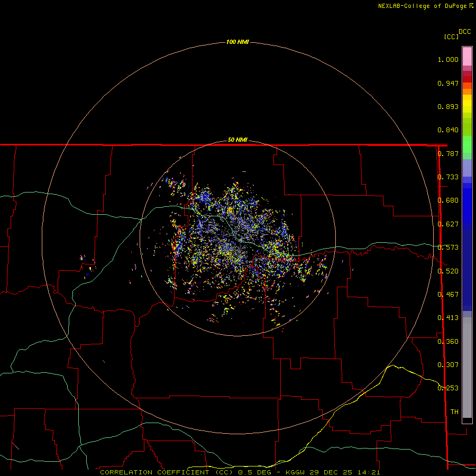Click the 0.893 scale value

click(x=448, y=106)
